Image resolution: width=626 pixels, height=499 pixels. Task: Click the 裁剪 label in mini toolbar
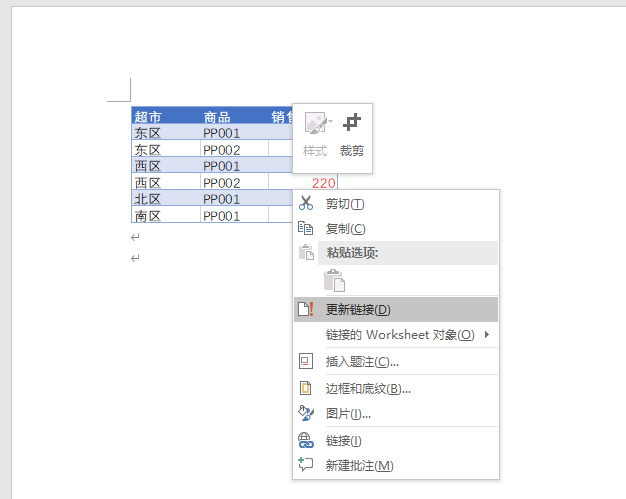(352, 151)
